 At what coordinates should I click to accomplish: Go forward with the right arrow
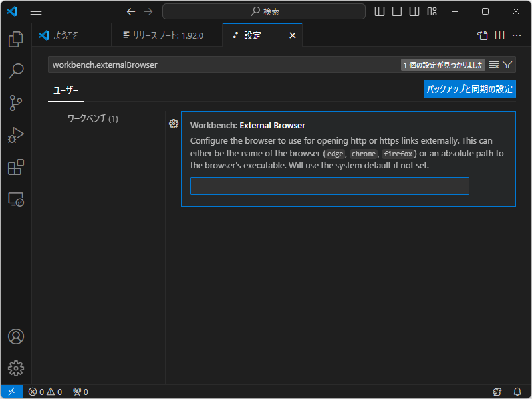point(148,11)
